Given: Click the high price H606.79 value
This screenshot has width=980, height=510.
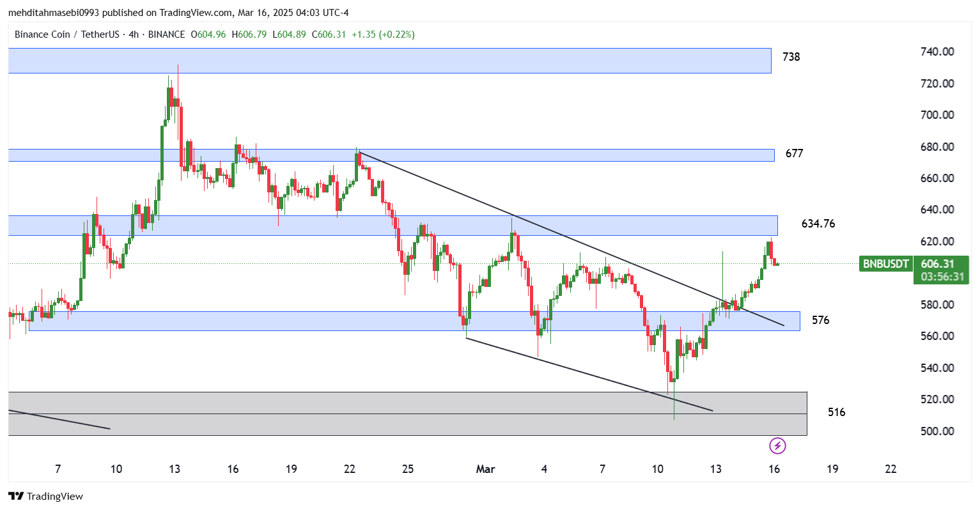Looking at the screenshot, I should click(x=249, y=35).
